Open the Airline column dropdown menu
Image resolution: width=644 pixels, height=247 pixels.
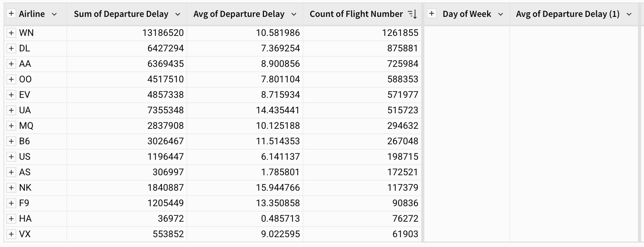pos(54,14)
